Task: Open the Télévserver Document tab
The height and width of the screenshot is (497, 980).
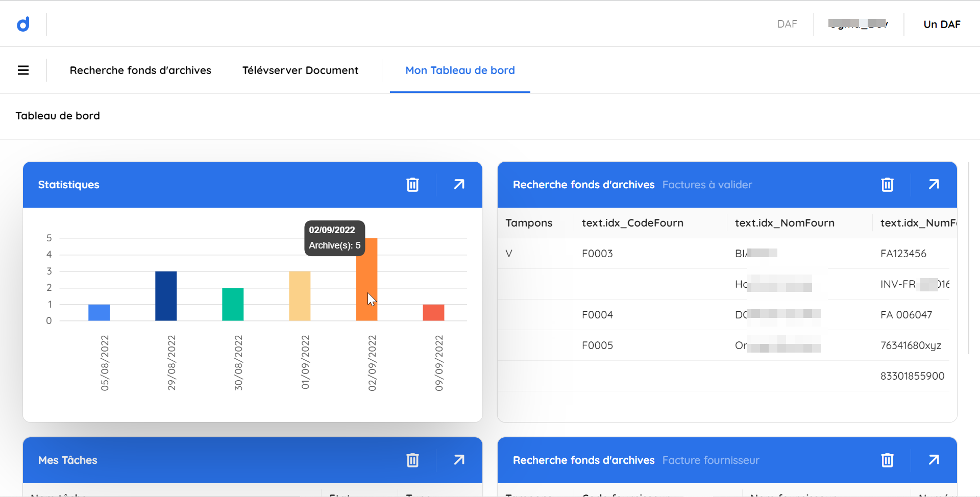Action: pos(300,70)
